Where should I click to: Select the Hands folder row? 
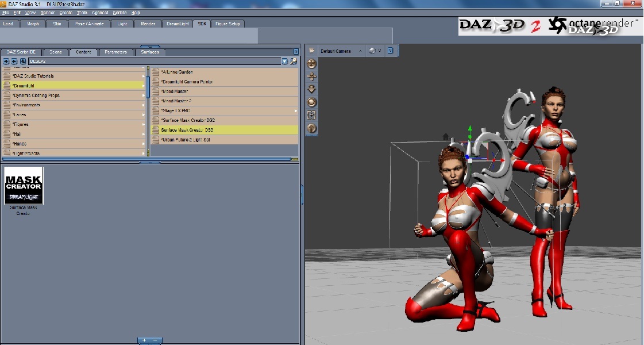pos(74,144)
